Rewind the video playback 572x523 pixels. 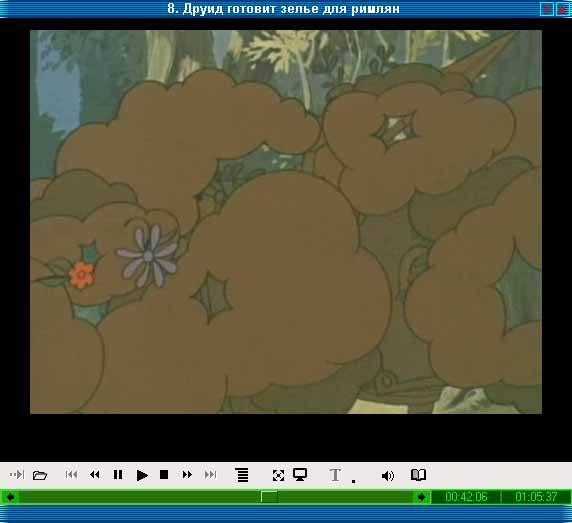94,474
